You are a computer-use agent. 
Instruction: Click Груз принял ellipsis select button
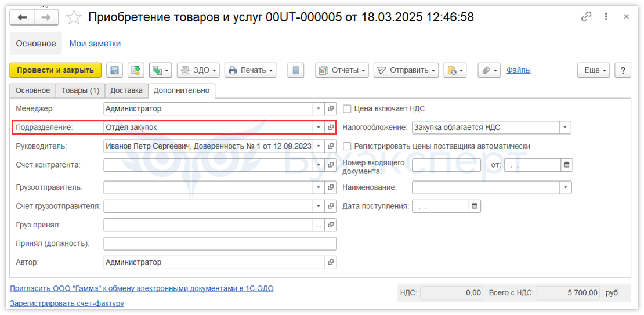[319, 225]
